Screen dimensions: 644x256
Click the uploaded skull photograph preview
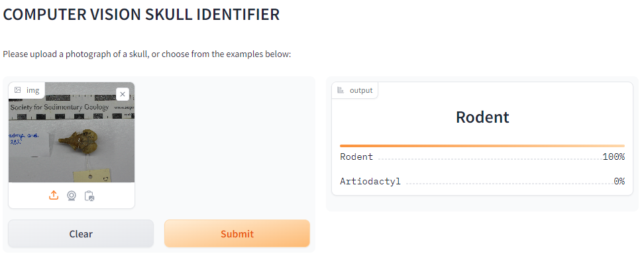(x=72, y=133)
